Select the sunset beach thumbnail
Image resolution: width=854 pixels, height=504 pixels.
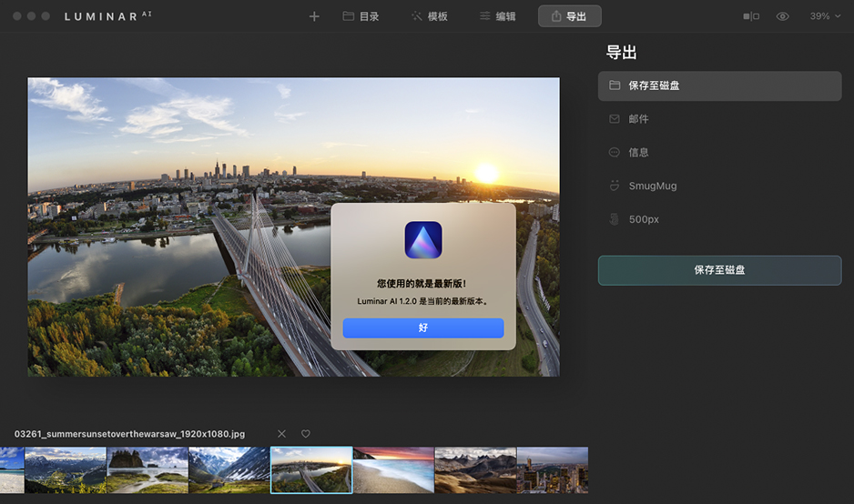click(x=394, y=470)
